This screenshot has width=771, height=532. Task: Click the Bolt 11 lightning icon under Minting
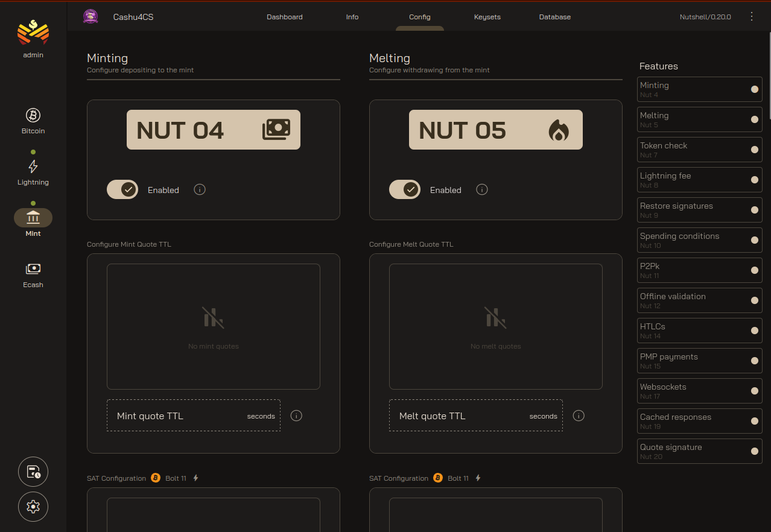(x=195, y=477)
